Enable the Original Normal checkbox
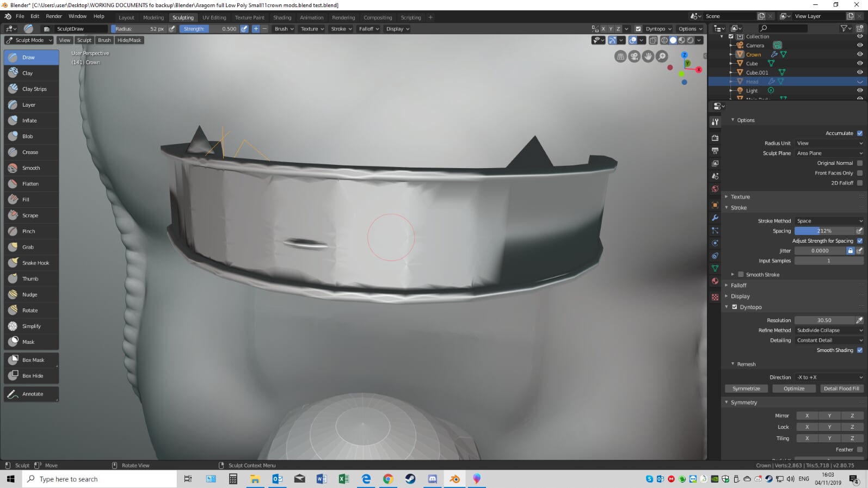The height and width of the screenshot is (488, 868). tap(860, 163)
